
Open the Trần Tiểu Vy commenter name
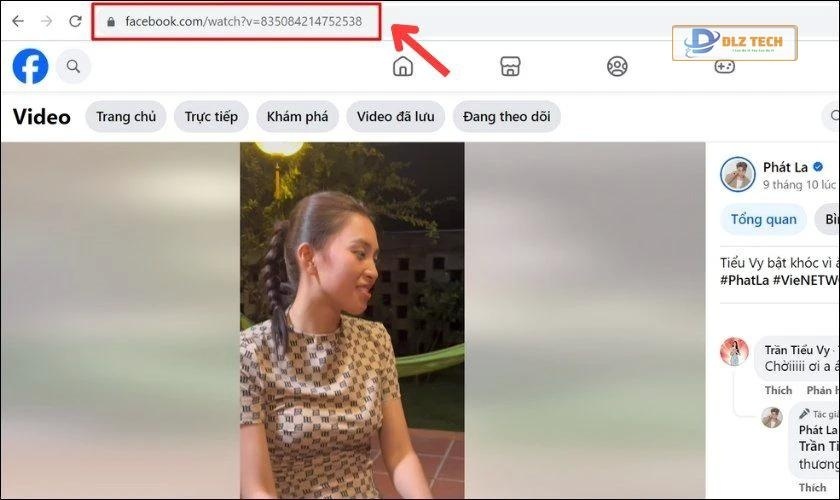797,350
